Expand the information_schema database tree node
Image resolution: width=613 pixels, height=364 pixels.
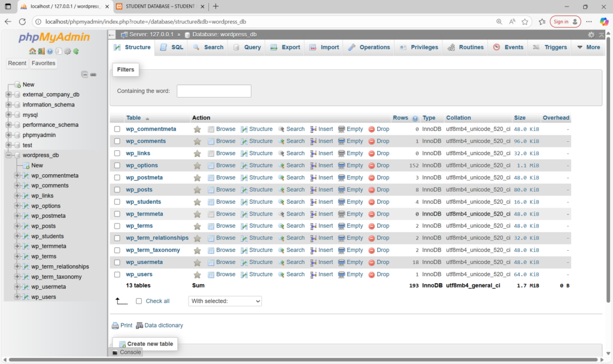(x=8, y=105)
